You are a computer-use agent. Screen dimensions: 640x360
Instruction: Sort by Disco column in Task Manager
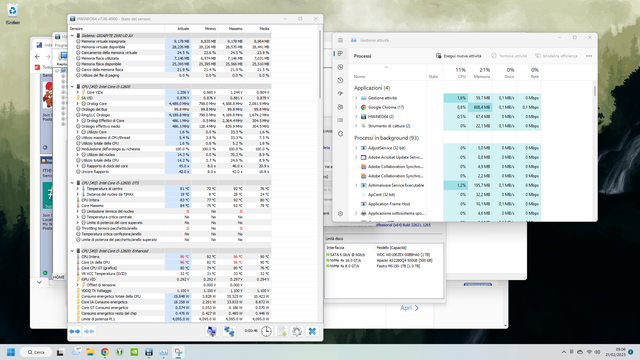[504, 73]
